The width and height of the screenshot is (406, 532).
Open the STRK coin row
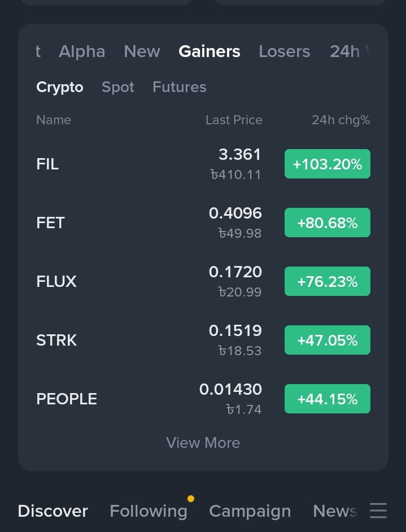click(x=203, y=340)
